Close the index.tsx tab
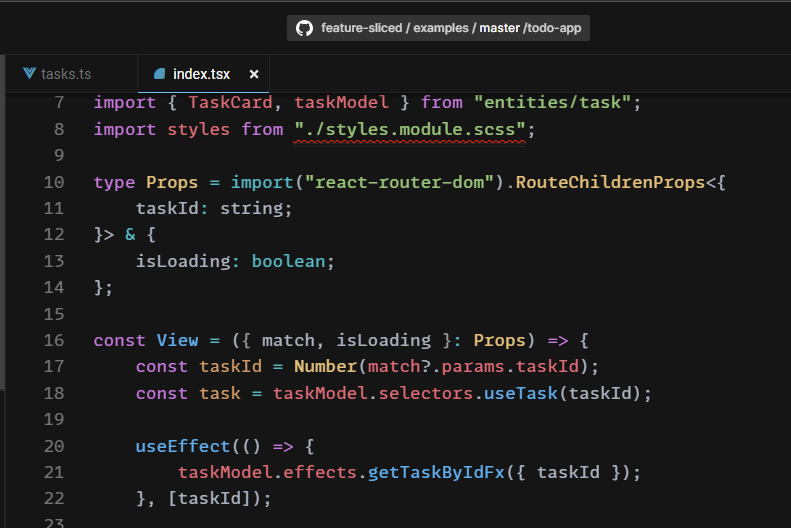Image resolution: width=791 pixels, height=528 pixels. (254, 74)
